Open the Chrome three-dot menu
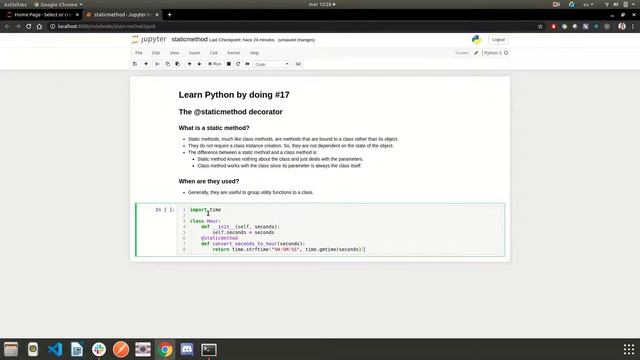This screenshot has width=640, height=360. (633, 26)
